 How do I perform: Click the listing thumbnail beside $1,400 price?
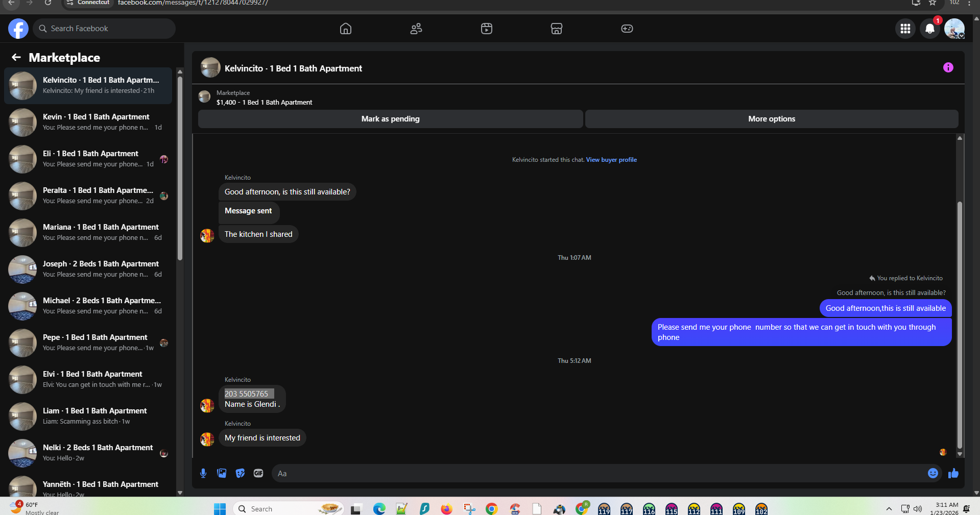click(x=204, y=96)
